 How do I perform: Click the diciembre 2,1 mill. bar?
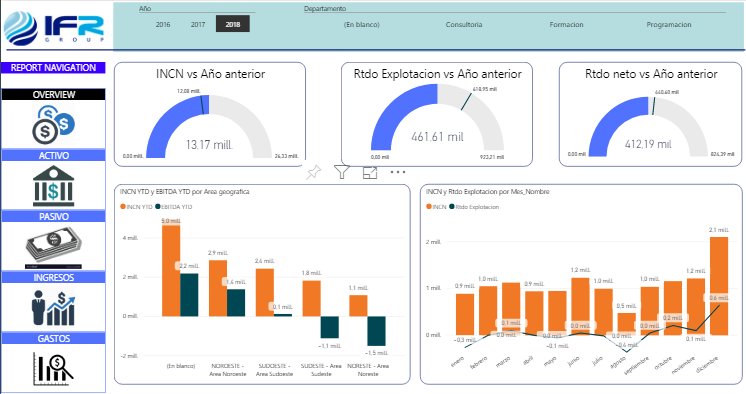click(719, 286)
